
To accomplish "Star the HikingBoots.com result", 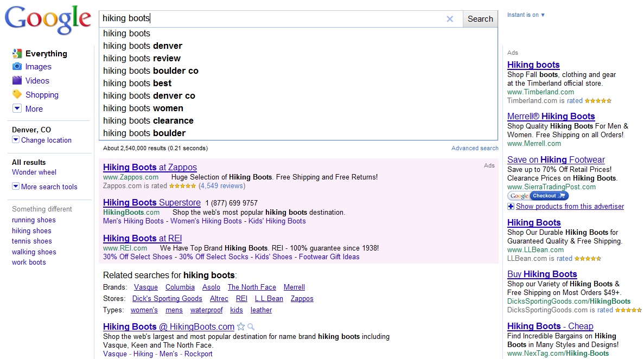I will tap(241, 327).
